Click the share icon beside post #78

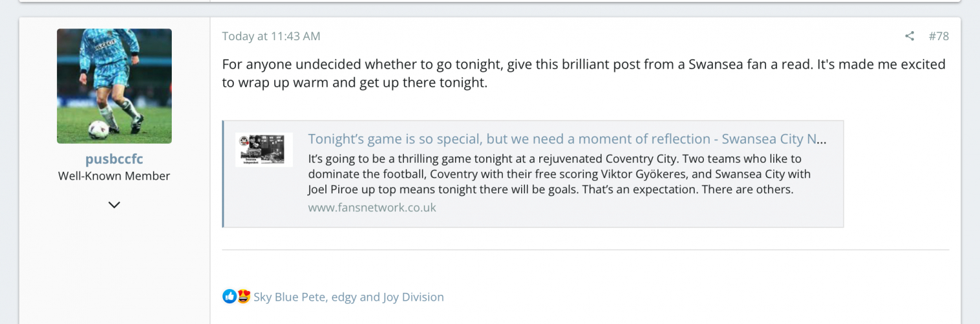[909, 36]
